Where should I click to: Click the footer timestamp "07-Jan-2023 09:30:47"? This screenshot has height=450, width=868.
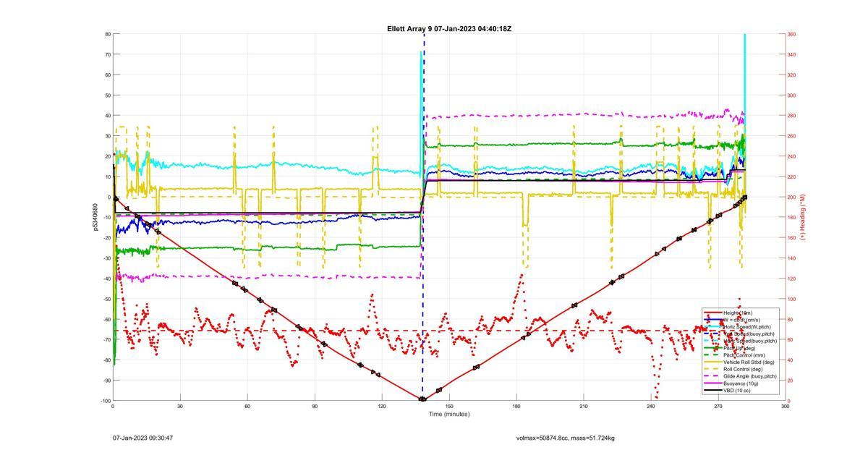(142, 438)
